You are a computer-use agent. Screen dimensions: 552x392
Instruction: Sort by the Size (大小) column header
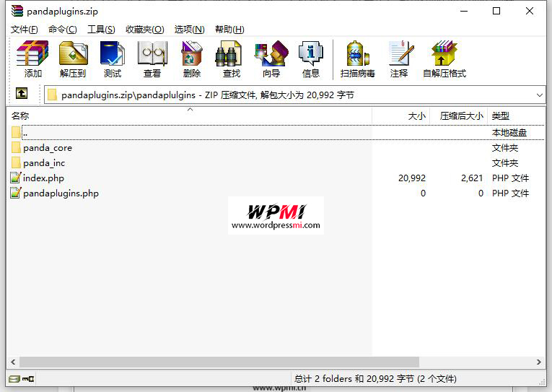[x=416, y=116]
